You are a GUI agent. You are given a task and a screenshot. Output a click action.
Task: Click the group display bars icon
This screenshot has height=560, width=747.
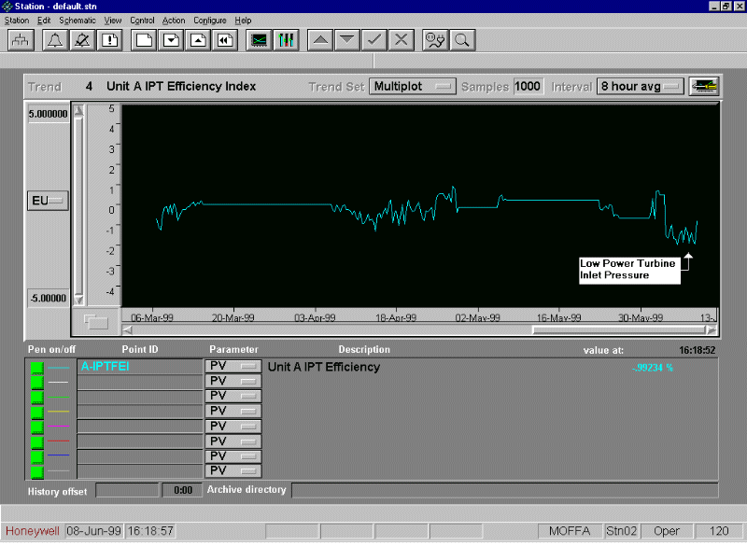pos(287,40)
